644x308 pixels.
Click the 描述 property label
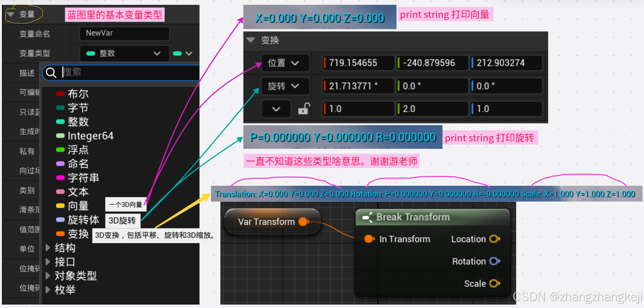(27, 73)
